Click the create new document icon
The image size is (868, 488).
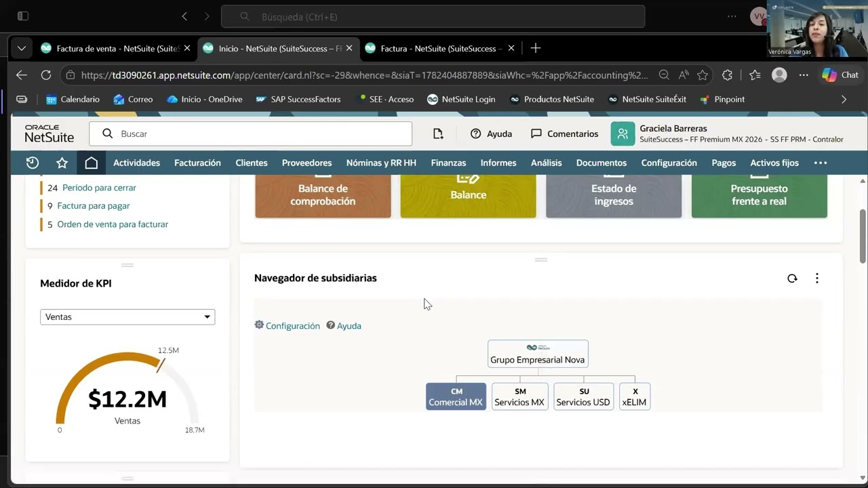(438, 134)
